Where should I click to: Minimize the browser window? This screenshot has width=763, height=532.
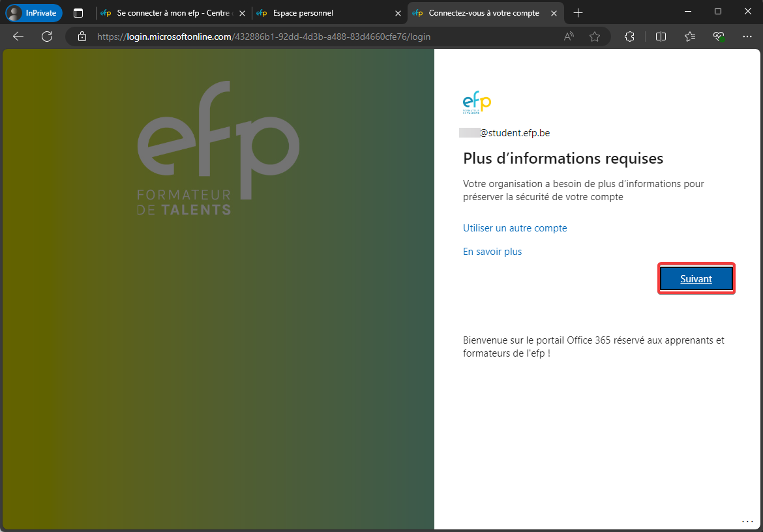coord(688,11)
